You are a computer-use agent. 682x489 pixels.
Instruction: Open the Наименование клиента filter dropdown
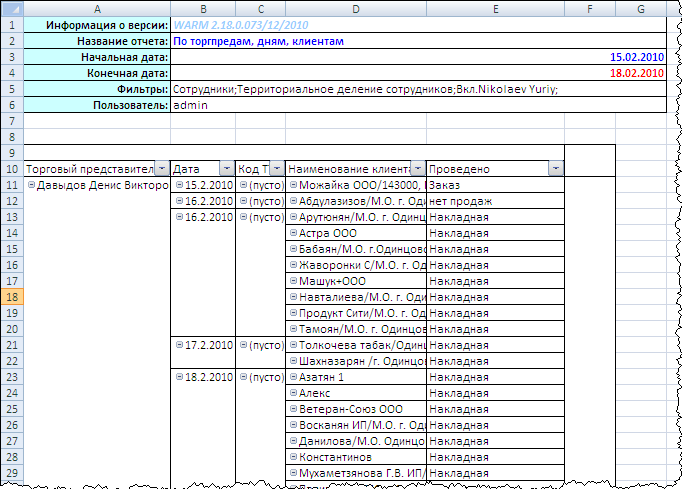pos(416,169)
